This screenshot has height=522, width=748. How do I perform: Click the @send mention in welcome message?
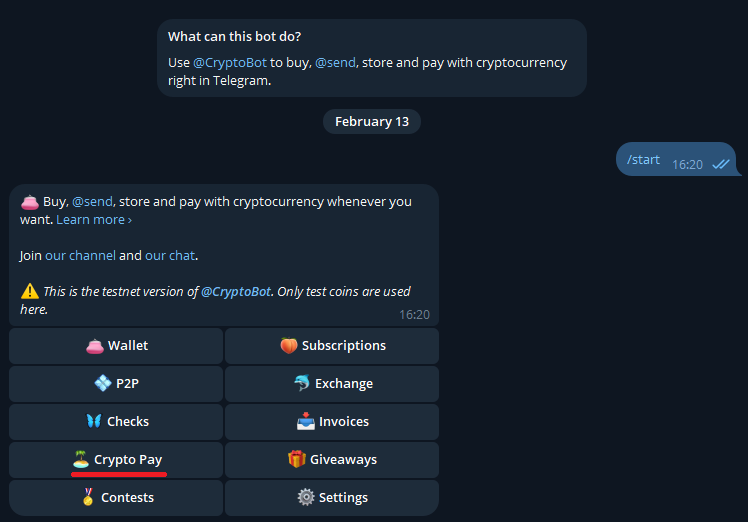click(x=92, y=202)
